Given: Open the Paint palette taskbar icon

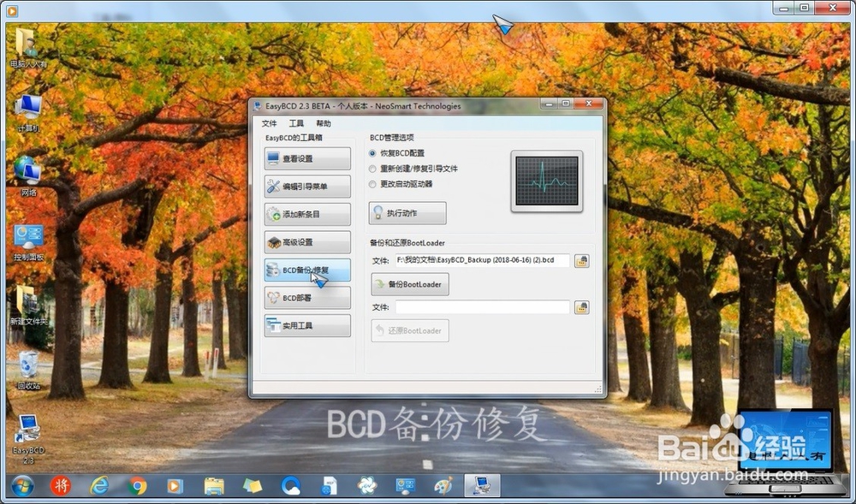Looking at the screenshot, I should point(443,485).
